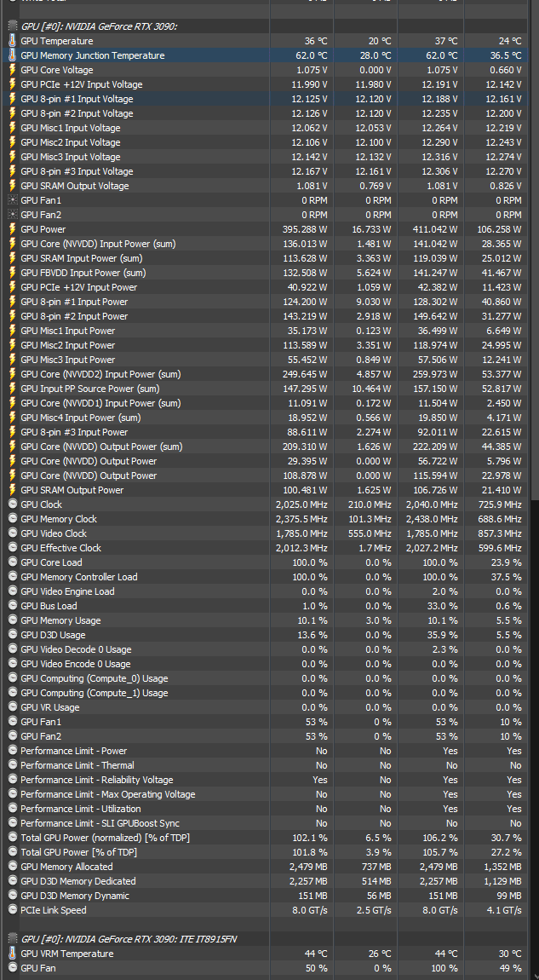Click the 2,025.0 MHz GPU Clock value

pyautogui.click(x=301, y=504)
